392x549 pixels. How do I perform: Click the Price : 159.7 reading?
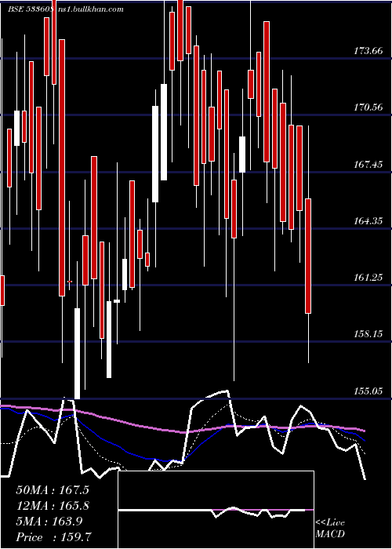pos(54,537)
